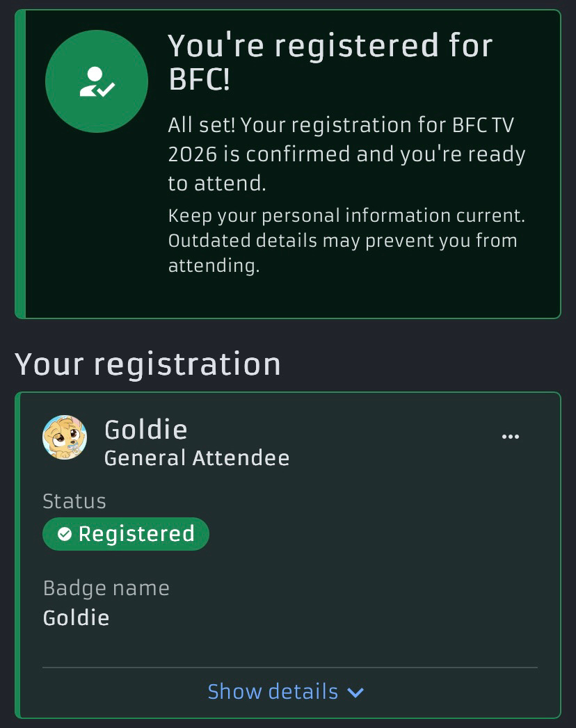Click the green Registered status badge
This screenshot has height=728, width=576.
point(125,534)
